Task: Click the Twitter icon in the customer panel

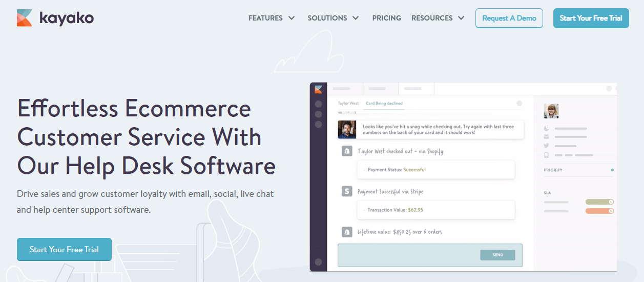Action: coord(547,146)
